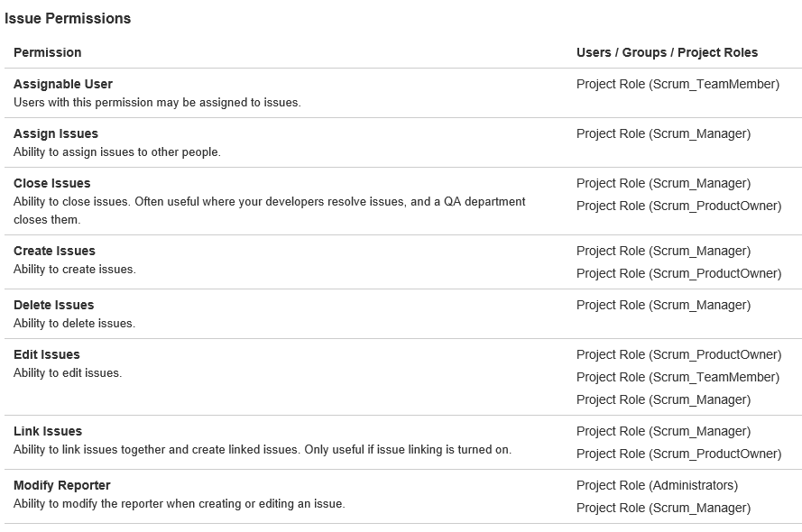Click the Modify Reporter permission name
This screenshot has width=802, height=532.
[62, 485]
